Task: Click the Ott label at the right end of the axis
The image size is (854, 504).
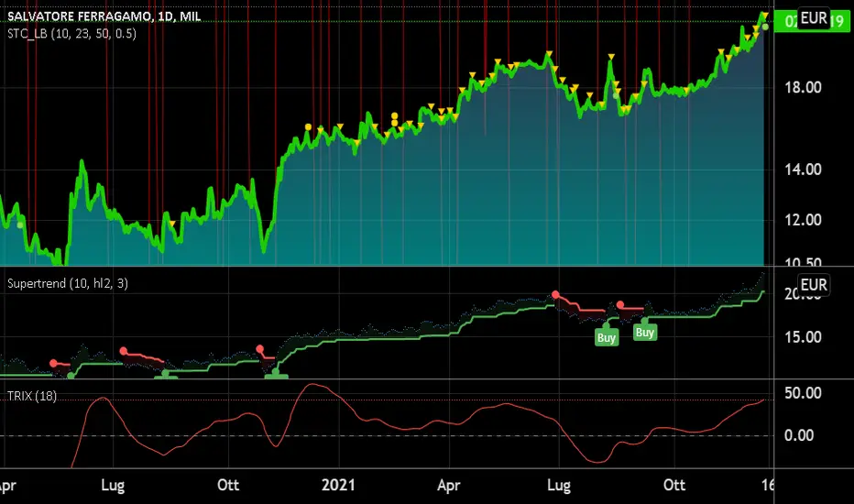Action: tap(674, 485)
